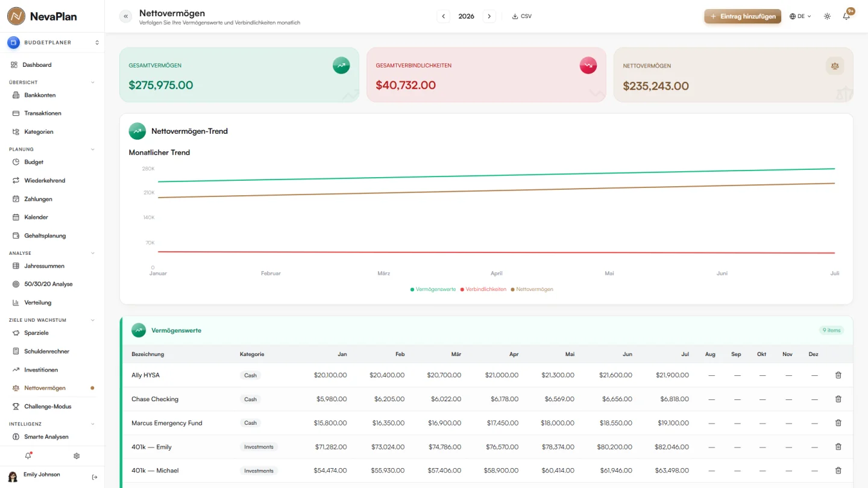The image size is (868, 488).
Task: Open the DE language dropdown
Action: point(800,16)
